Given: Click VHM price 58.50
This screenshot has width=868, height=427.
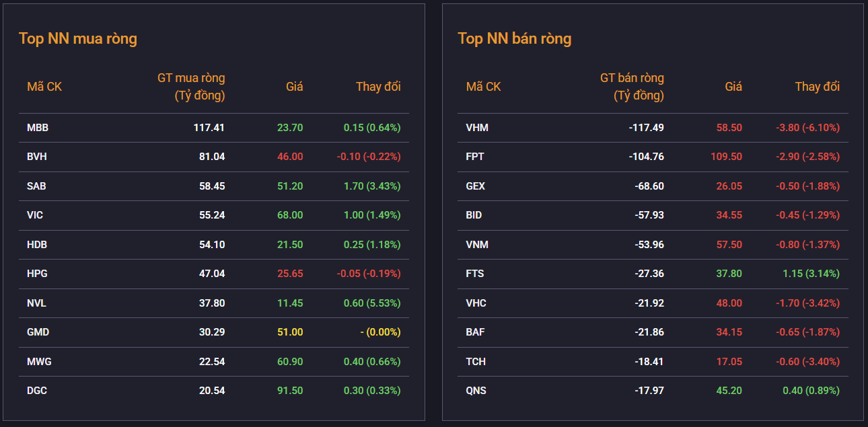Looking at the screenshot, I should click(x=729, y=127).
